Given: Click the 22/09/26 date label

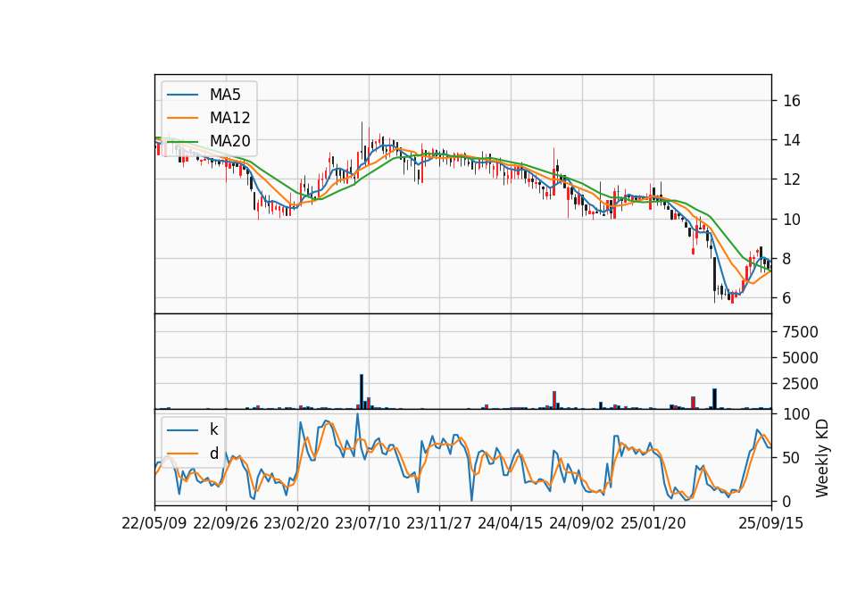Looking at the screenshot, I should [x=226, y=523].
